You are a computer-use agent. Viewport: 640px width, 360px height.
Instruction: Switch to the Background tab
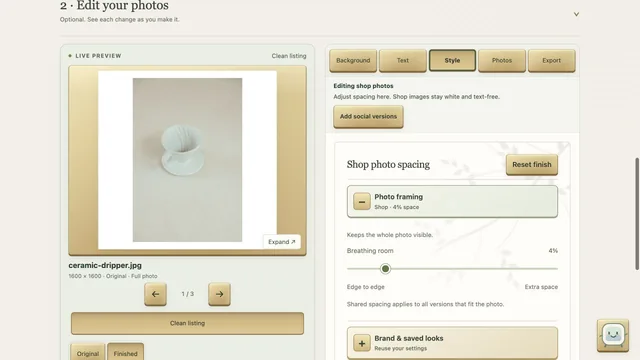(353, 60)
